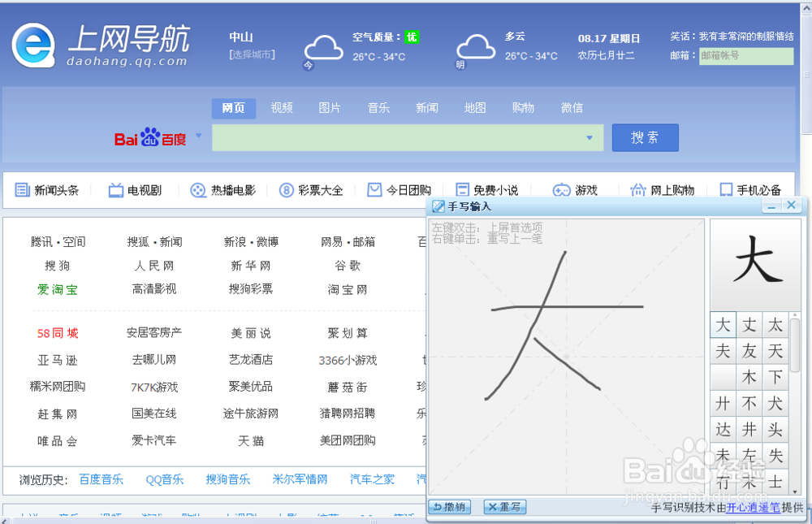The width and height of the screenshot is (812, 524).
Task: Open 热播电影 film reel icon
Action: pos(198,190)
